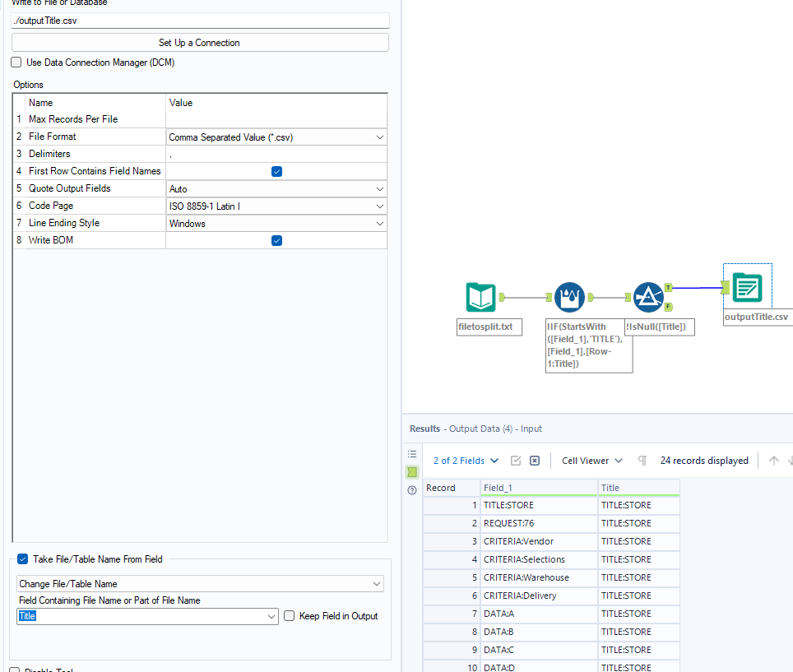Select the Input Data tool filetosplit.txt

(x=481, y=298)
